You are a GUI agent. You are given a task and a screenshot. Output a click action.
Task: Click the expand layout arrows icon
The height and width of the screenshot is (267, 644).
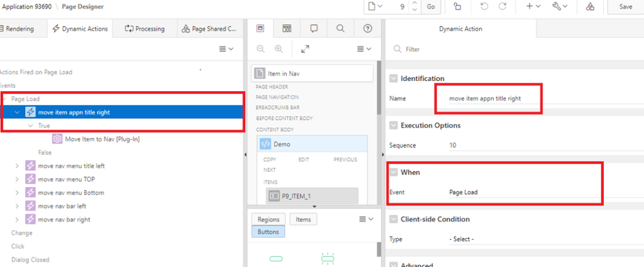click(x=305, y=49)
